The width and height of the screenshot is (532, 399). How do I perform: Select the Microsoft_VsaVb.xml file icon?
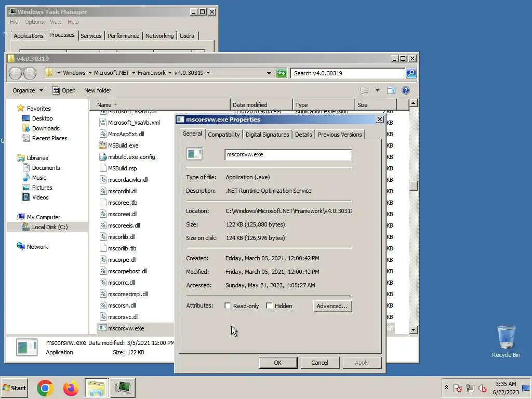(102, 123)
